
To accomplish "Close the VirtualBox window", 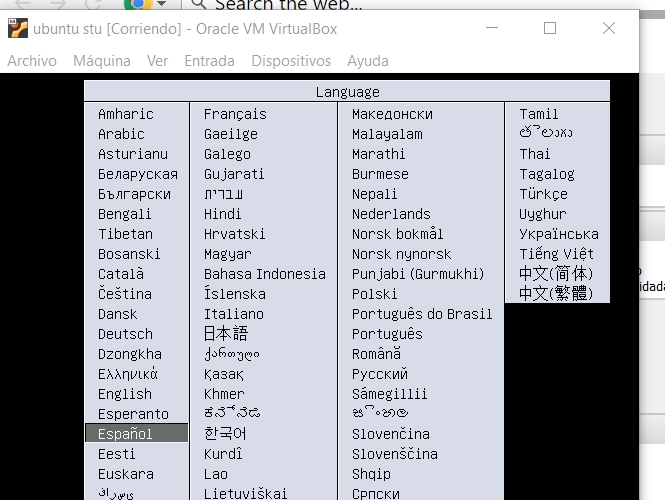I will click(609, 28).
